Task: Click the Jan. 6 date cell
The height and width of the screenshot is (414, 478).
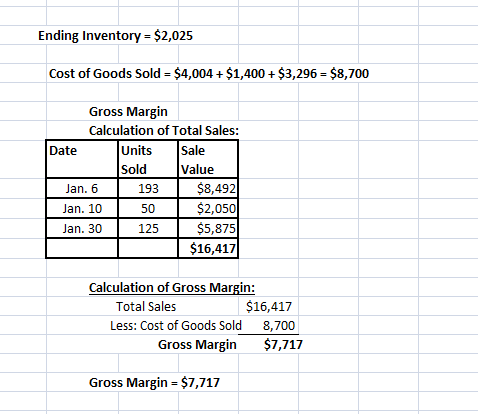Action: coord(82,188)
